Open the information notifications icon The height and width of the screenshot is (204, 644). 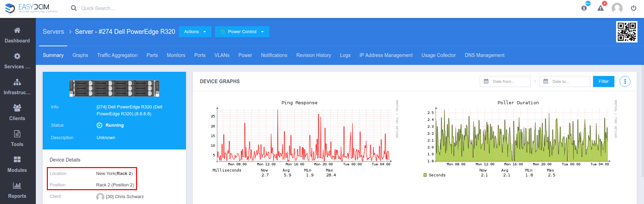pyautogui.click(x=584, y=8)
